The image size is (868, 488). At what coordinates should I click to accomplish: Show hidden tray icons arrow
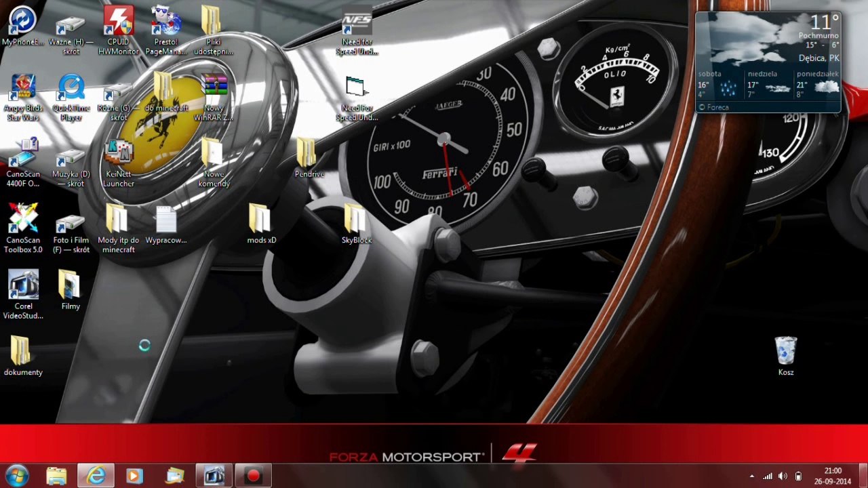(x=751, y=476)
